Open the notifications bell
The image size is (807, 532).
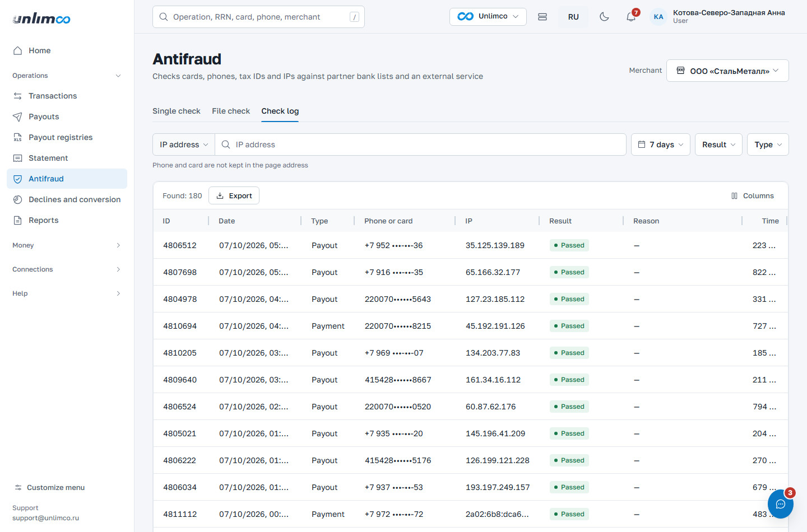click(x=631, y=17)
